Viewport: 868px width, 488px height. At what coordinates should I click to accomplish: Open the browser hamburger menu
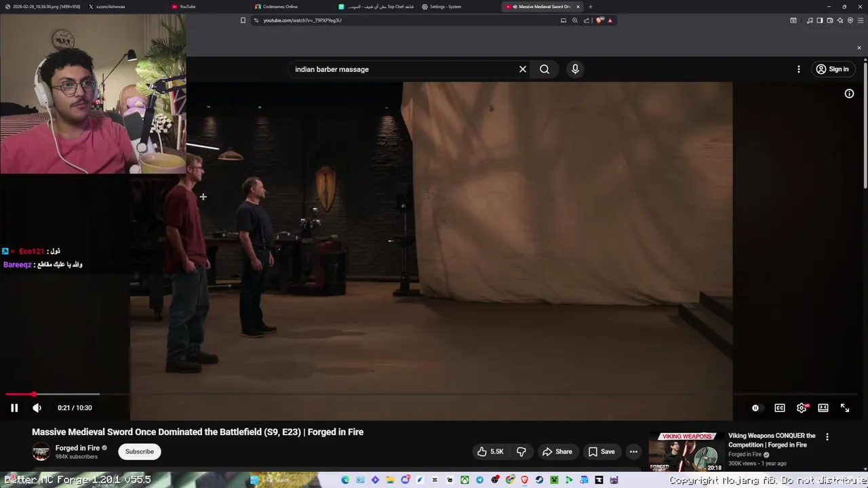coord(861,20)
